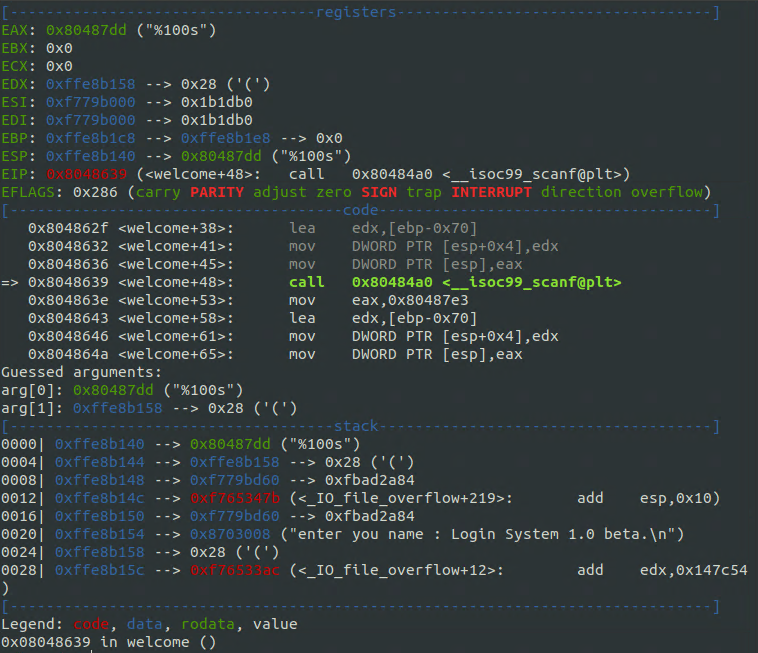Image resolution: width=758 pixels, height=653 pixels.
Task: Select address 0x8048643 at welcome+58
Action: coord(68,318)
